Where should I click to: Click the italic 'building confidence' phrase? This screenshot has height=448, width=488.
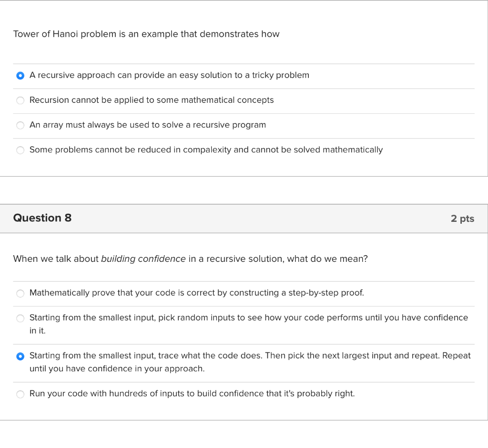coord(143,259)
